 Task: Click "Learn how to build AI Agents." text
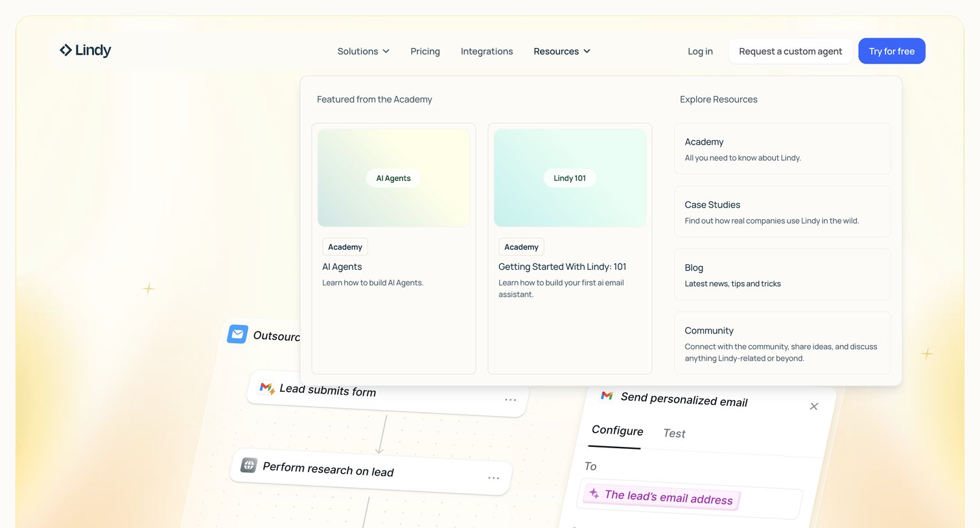[x=373, y=283]
